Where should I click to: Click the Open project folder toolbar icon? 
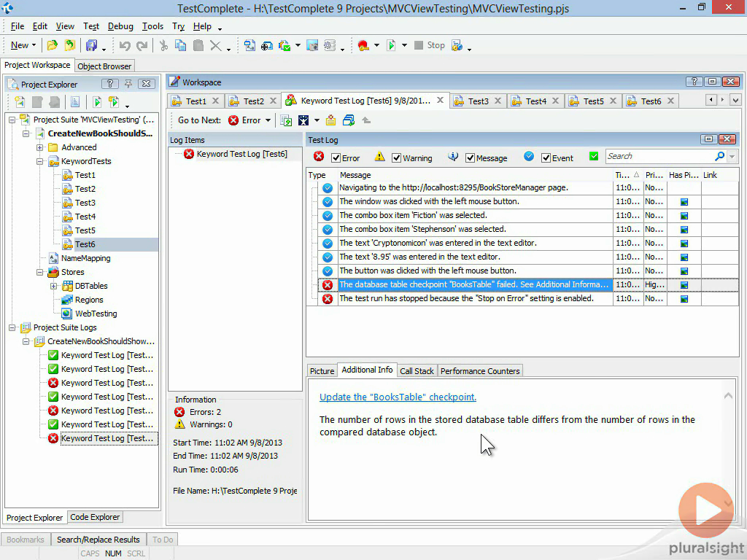[x=52, y=45]
